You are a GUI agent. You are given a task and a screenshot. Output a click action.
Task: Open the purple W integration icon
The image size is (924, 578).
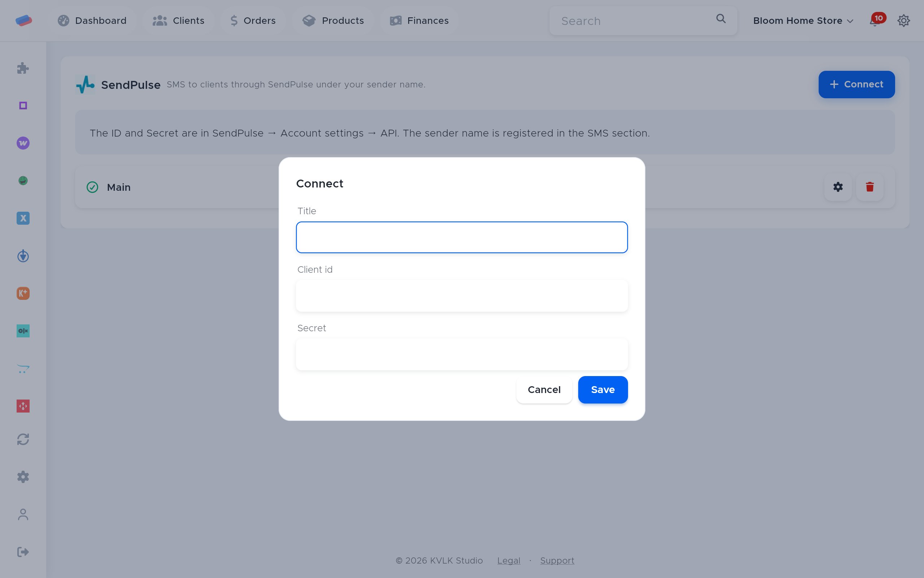23,143
